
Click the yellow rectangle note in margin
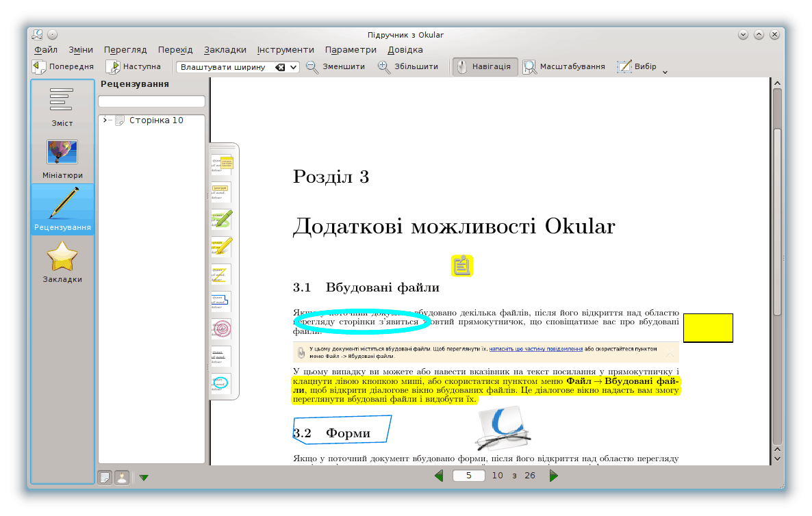pyautogui.click(x=708, y=328)
